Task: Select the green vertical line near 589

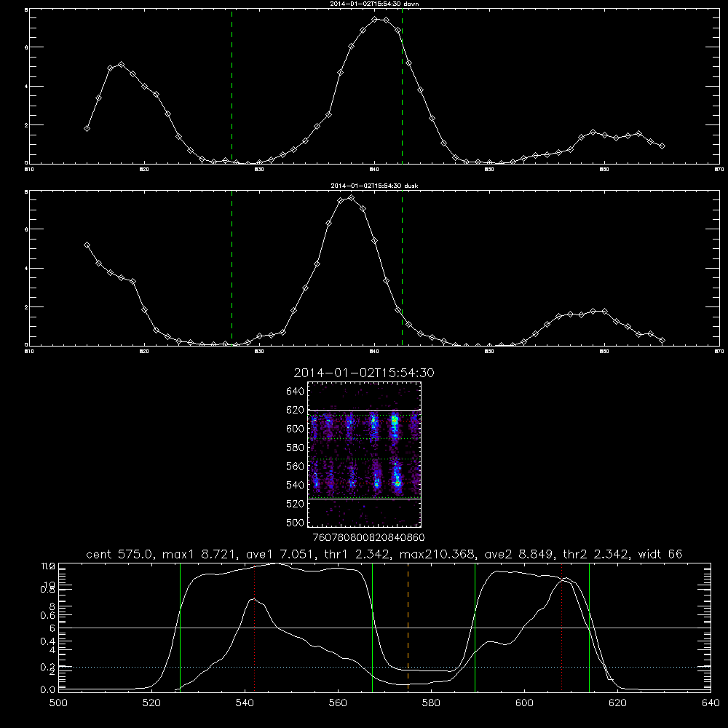Action: pos(475,627)
